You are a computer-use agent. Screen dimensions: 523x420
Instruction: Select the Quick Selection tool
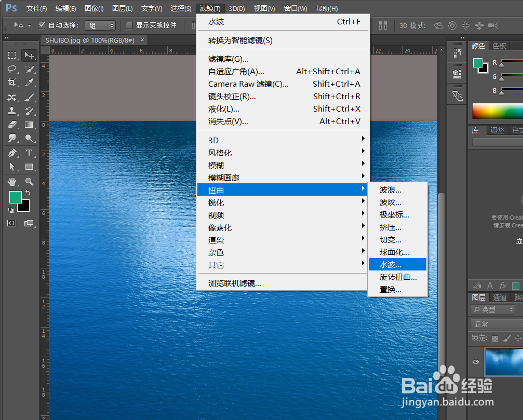click(x=29, y=69)
